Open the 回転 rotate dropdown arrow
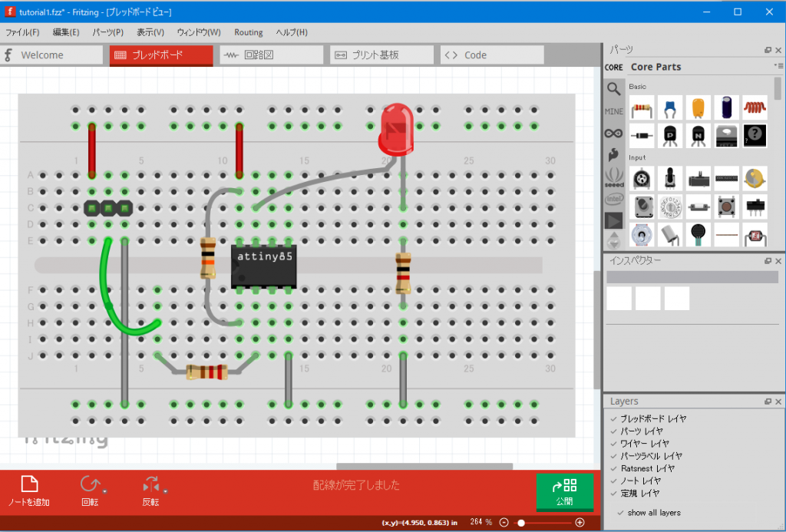The image size is (786, 532). [x=104, y=491]
